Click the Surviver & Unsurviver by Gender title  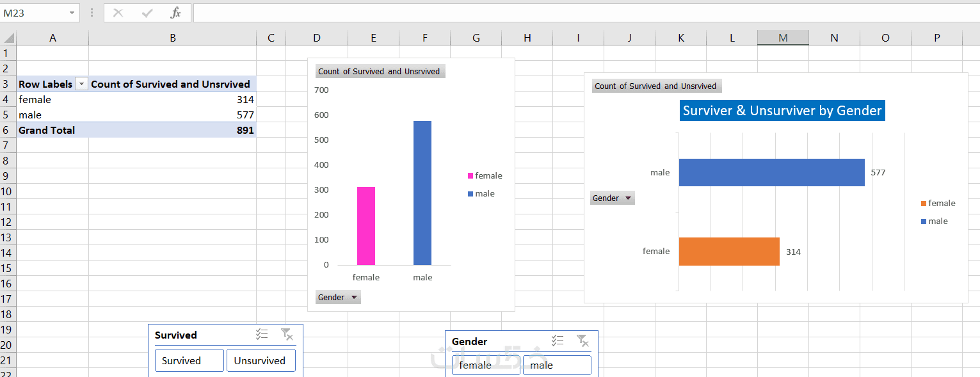tap(782, 111)
